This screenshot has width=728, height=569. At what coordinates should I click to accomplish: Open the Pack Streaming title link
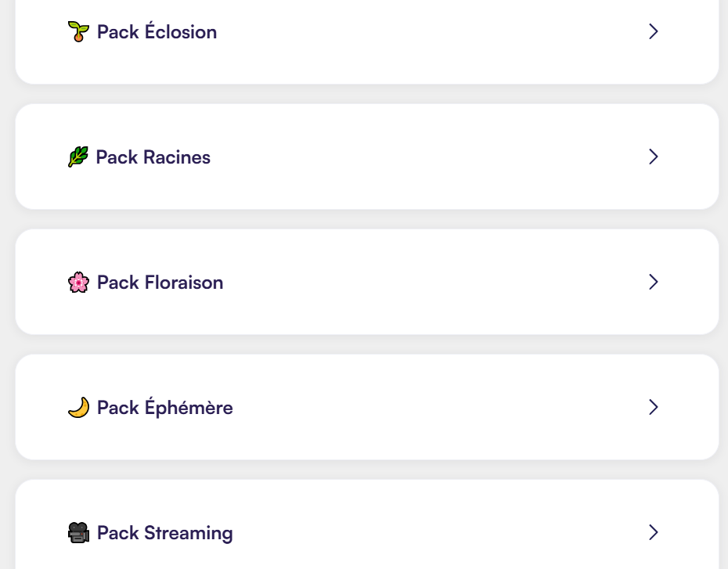click(x=165, y=533)
